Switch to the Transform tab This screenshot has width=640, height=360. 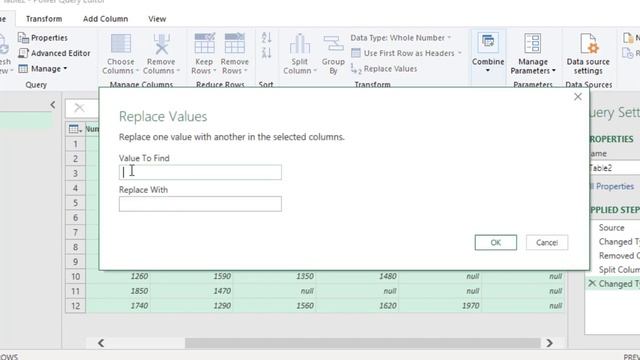tap(44, 19)
